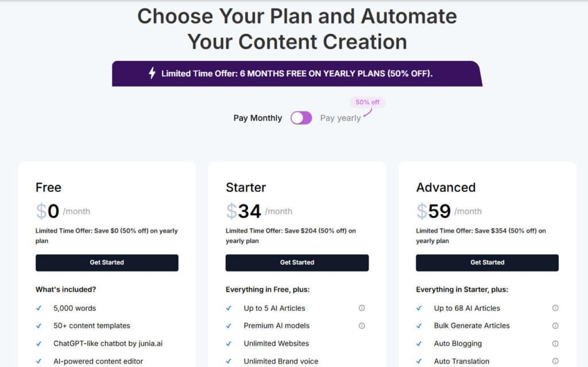The height and width of the screenshot is (367, 588).
Task: Click Unlimited Brand voice feature text
Action: 281,361
